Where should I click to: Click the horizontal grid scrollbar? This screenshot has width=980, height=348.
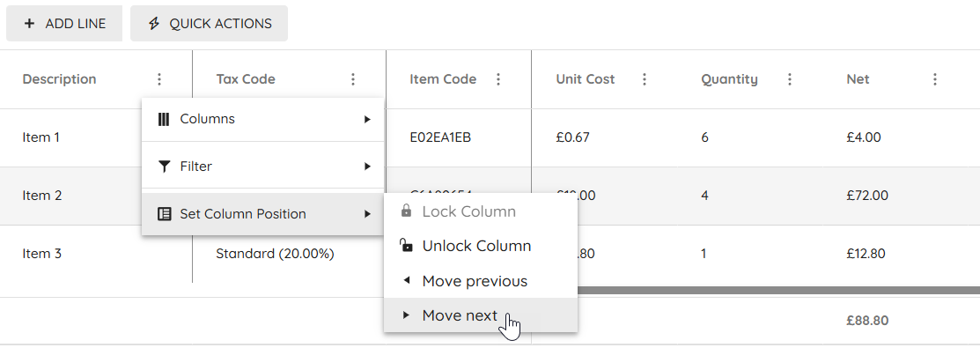778,291
